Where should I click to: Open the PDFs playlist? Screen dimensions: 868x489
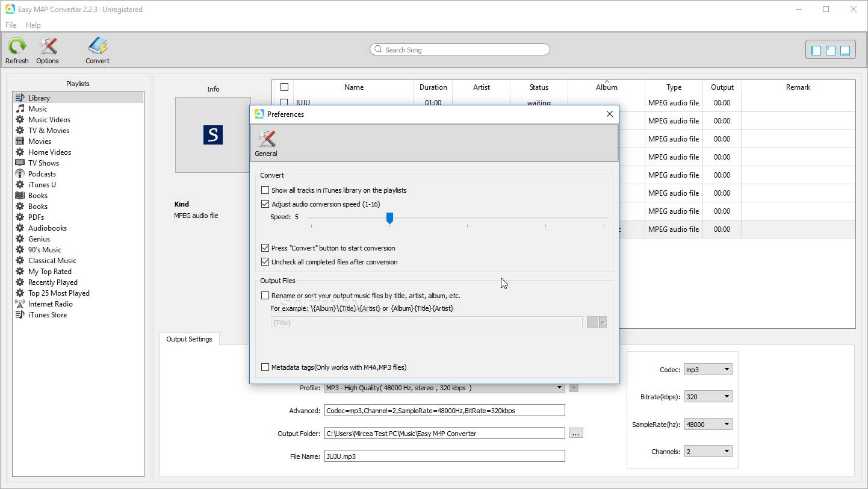78,217
